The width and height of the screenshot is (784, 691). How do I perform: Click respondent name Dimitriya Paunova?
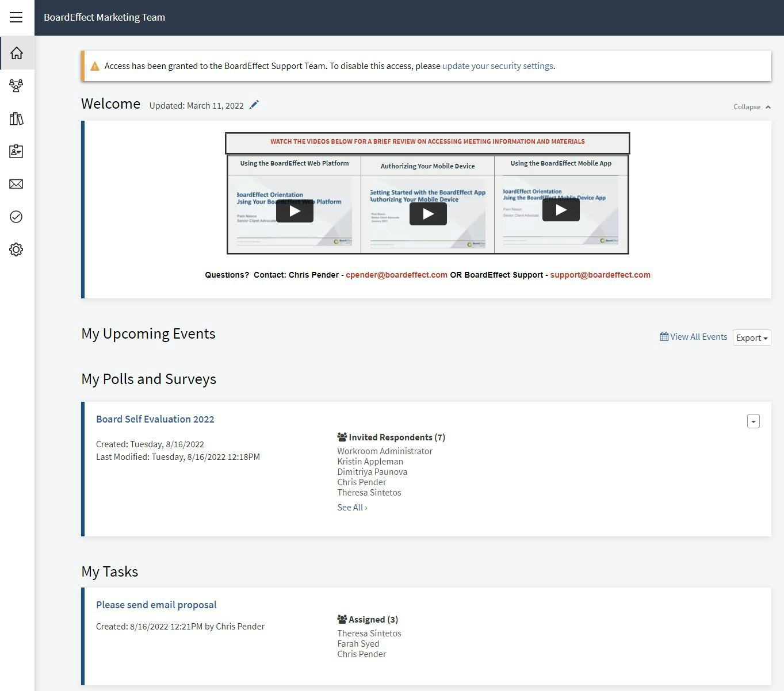(x=372, y=472)
